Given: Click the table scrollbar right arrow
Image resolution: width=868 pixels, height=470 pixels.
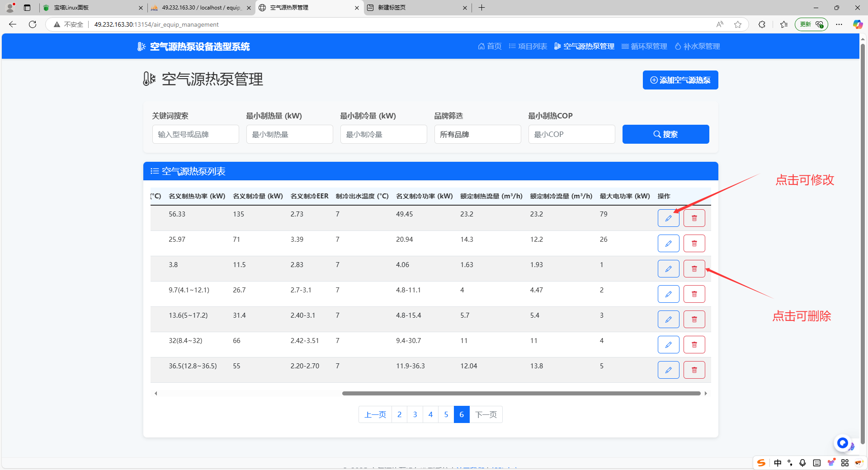Looking at the screenshot, I should point(706,393).
